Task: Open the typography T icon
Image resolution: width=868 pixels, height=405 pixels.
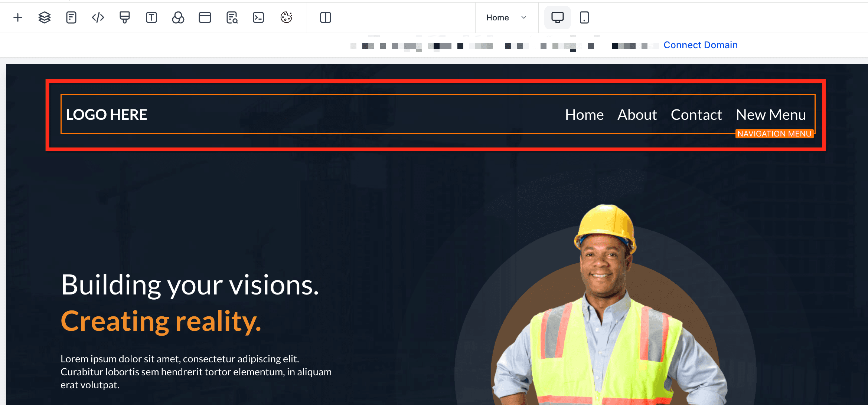Action: coord(151,17)
